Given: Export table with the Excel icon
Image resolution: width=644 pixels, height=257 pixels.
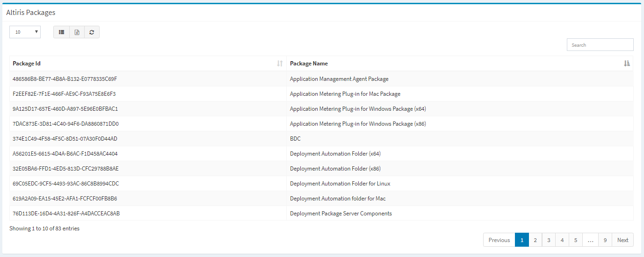Looking at the screenshot, I should (x=77, y=32).
